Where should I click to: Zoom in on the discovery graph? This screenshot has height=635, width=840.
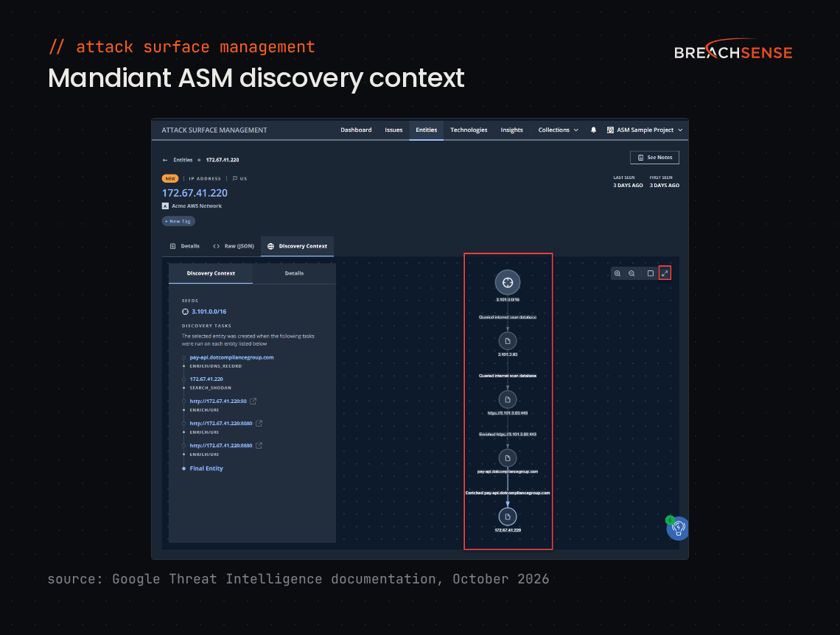[617, 273]
